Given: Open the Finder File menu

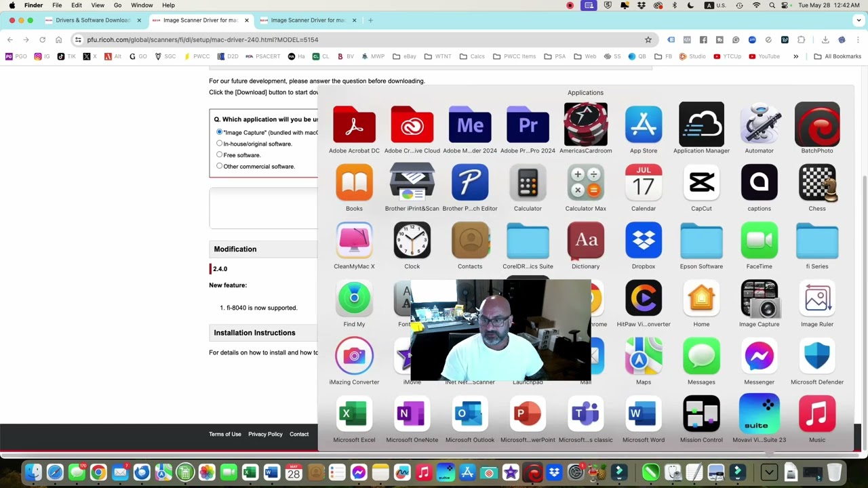Looking at the screenshot, I should [x=57, y=5].
